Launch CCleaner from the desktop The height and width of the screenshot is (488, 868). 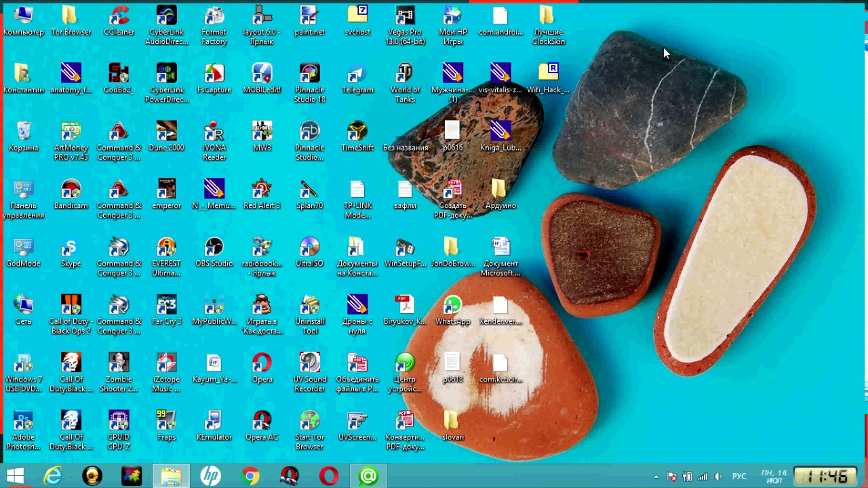(119, 21)
